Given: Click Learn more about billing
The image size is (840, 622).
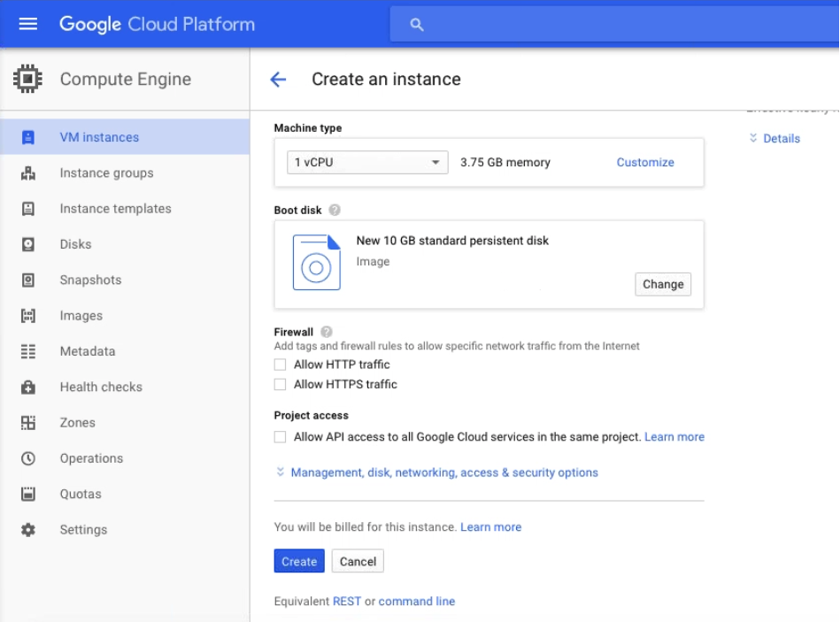Looking at the screenshot, I should pyautogui.click(x=490, y=526).
